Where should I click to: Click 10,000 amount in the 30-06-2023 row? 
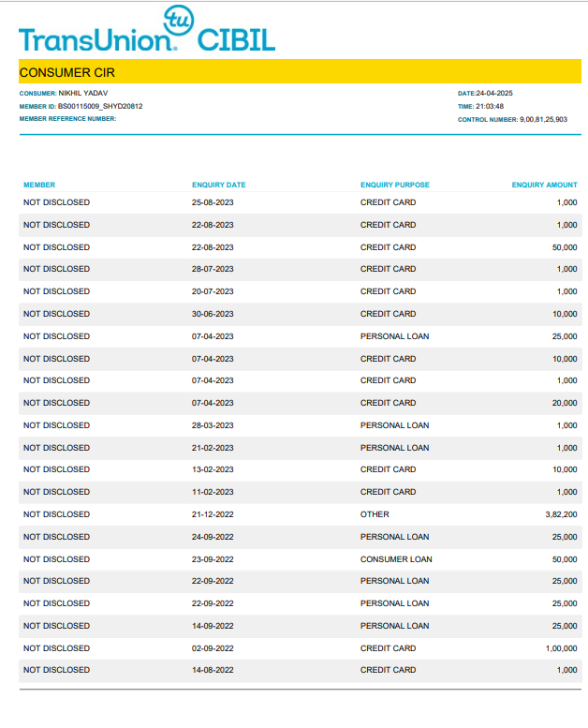(565, 314)
